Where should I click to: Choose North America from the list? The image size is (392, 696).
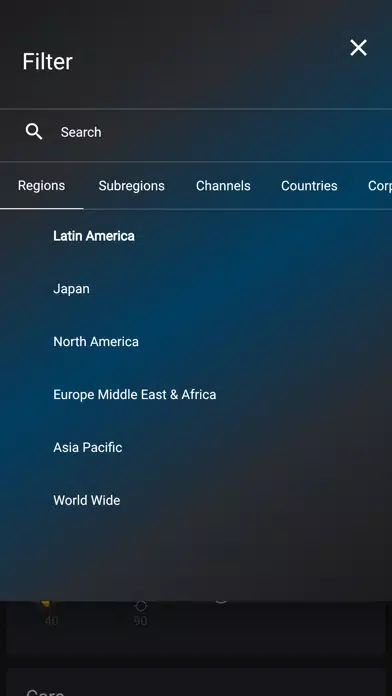(x=96, y=342)
